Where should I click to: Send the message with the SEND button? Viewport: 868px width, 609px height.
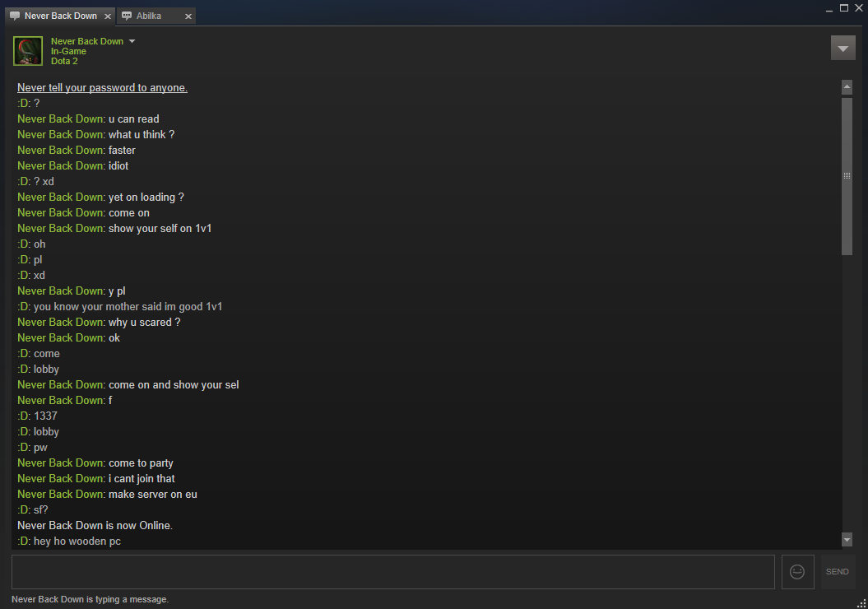(837, 571)
